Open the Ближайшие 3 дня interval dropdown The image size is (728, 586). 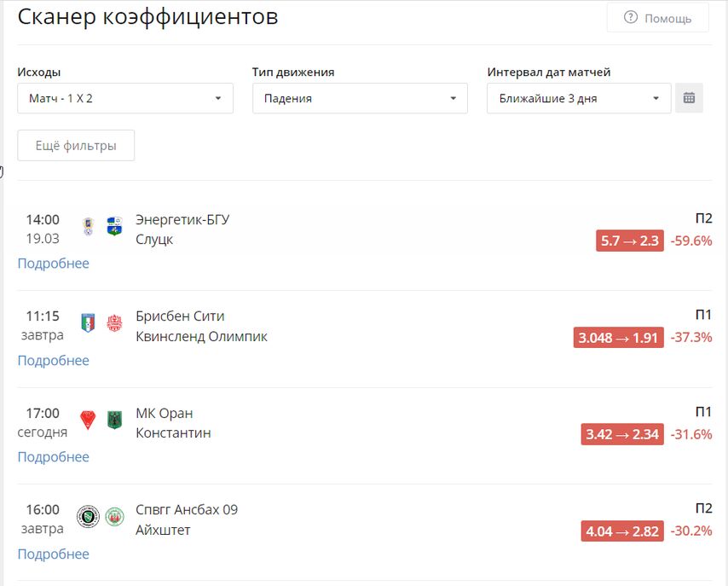579,98
